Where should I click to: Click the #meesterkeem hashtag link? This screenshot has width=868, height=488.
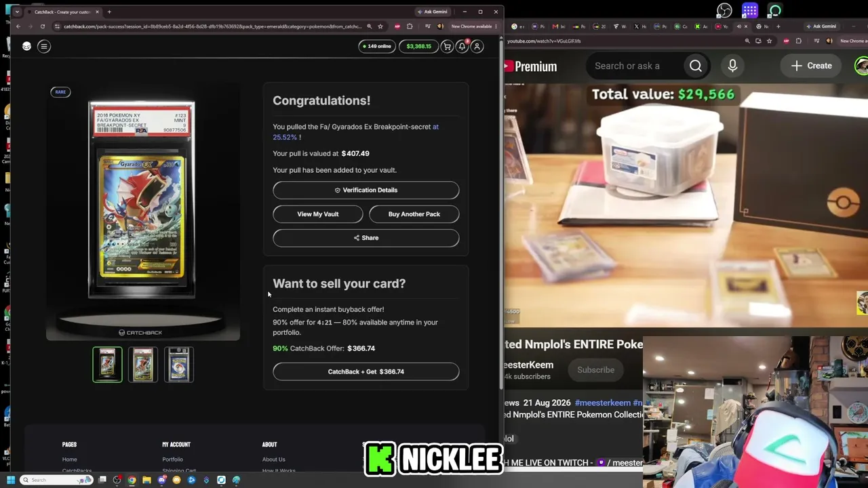point(603,403)
